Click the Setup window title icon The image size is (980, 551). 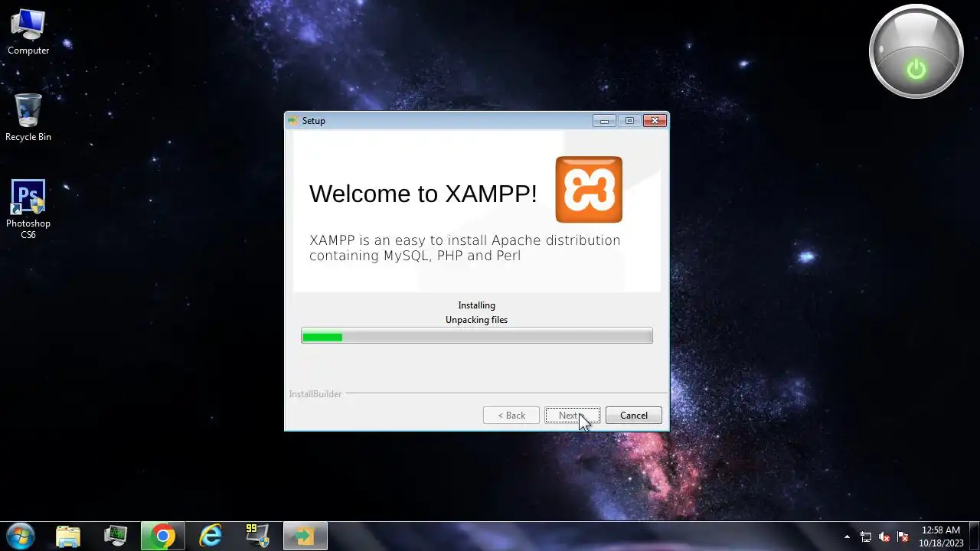[x=292, y=121]
